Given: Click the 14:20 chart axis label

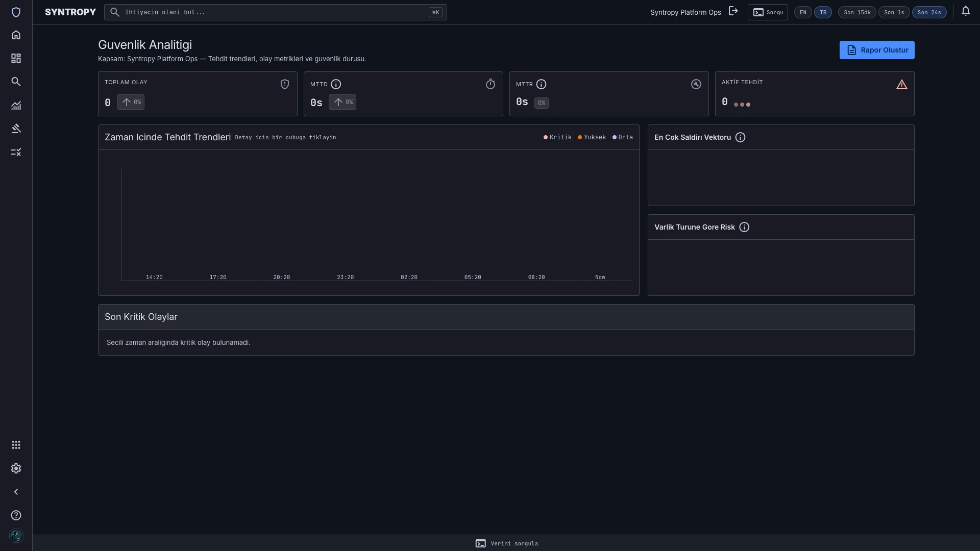Looking at the screenshot, I should (x=154, y=278).
